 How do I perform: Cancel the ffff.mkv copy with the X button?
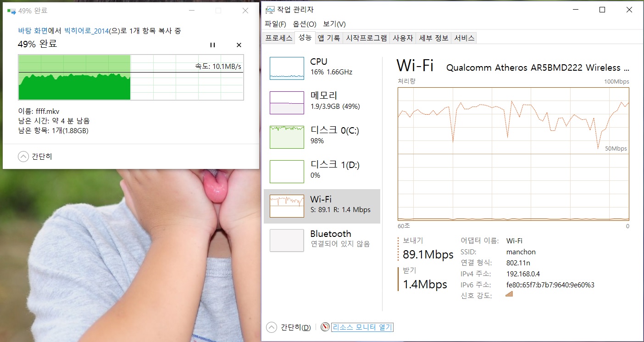[x=239, y=45]
